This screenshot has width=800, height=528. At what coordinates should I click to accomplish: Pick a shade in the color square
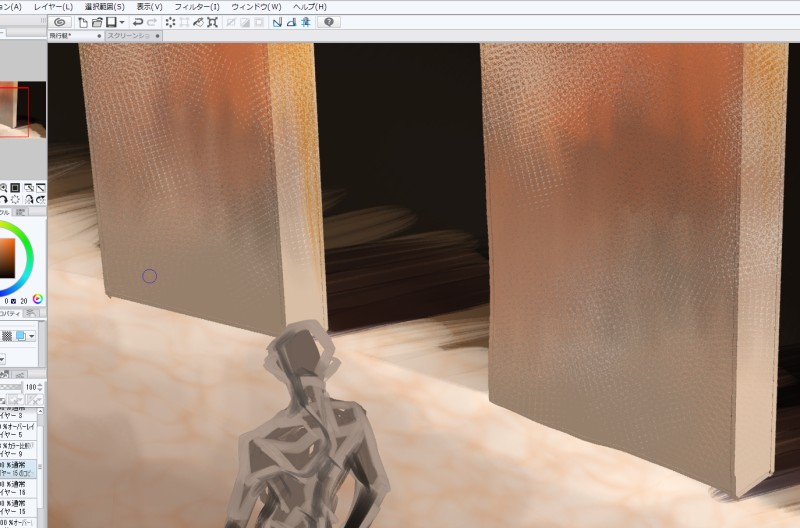7,258
